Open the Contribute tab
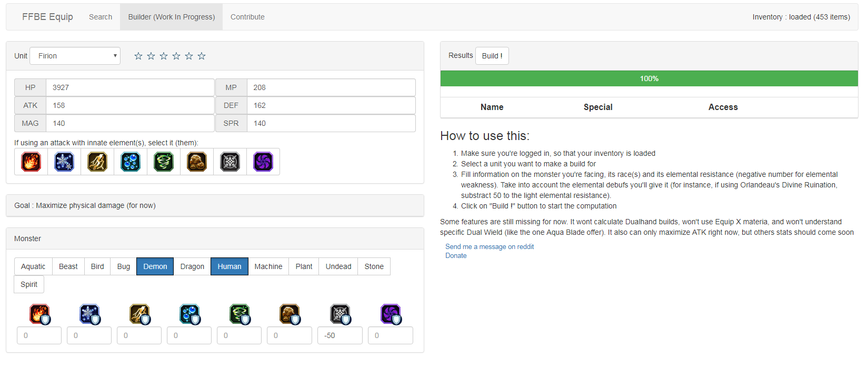 [247, 17]
